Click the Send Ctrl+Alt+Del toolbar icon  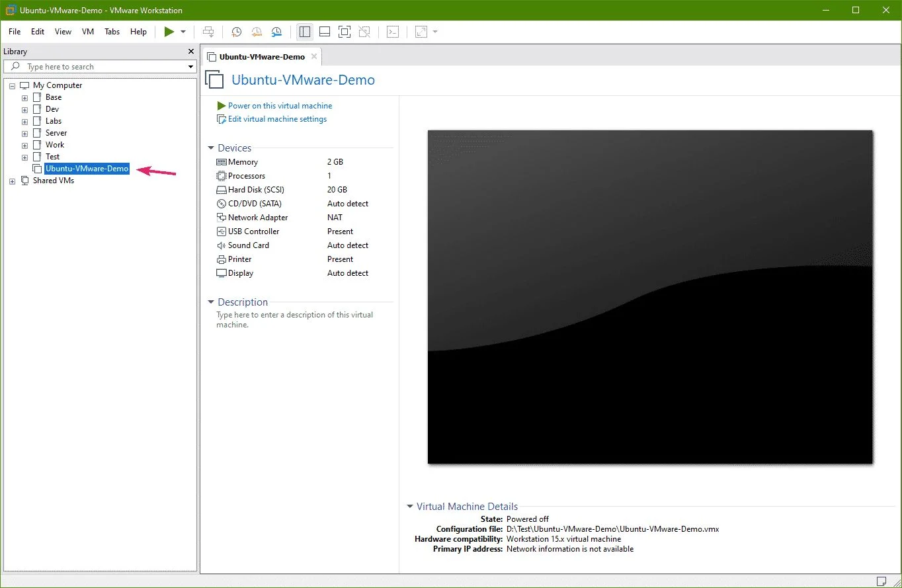tap(208, 32)
